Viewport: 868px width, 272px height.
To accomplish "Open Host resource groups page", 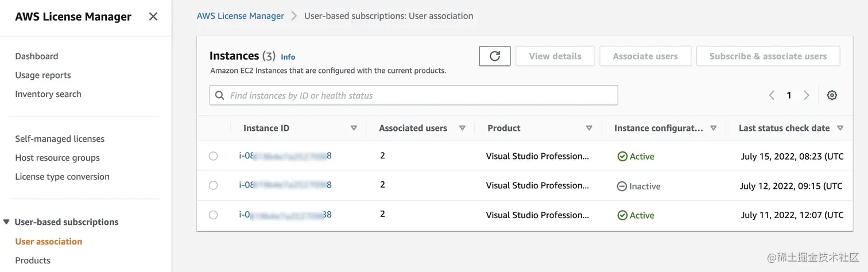I will 57,158.
